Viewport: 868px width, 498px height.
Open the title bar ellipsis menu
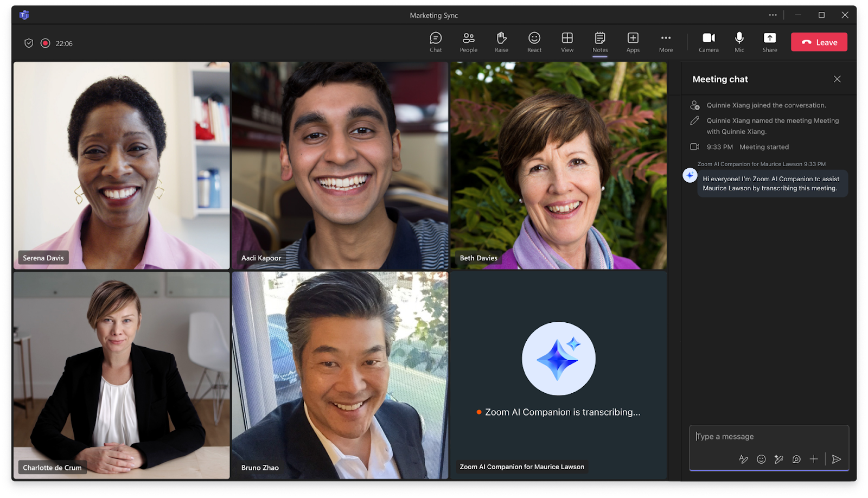point(773,15)
